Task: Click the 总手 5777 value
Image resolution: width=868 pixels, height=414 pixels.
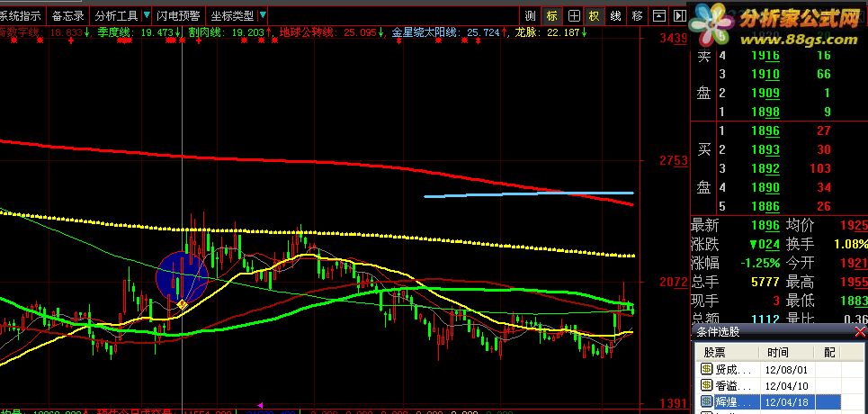Action: [765, 282]
